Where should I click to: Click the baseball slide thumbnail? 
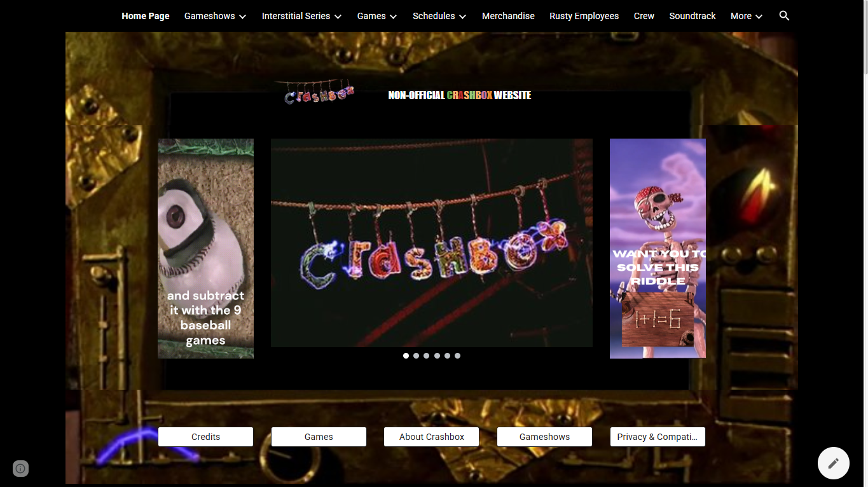tap(205, 249)
